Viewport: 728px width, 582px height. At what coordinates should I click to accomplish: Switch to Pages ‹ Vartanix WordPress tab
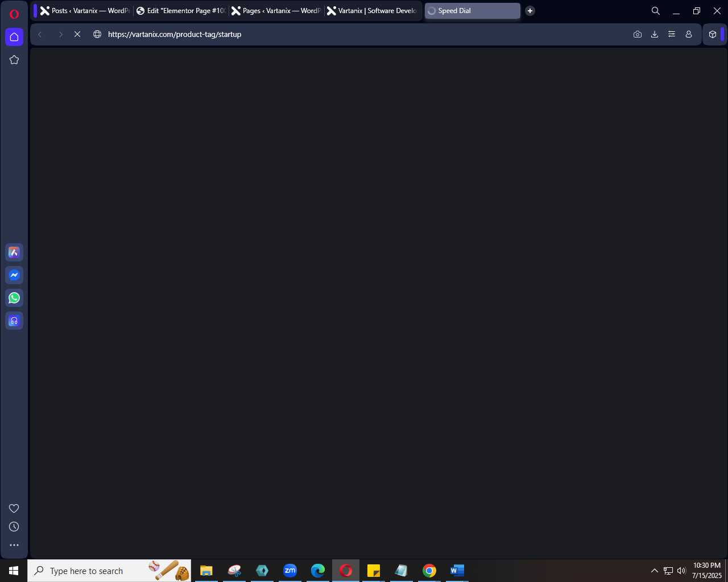276,11
